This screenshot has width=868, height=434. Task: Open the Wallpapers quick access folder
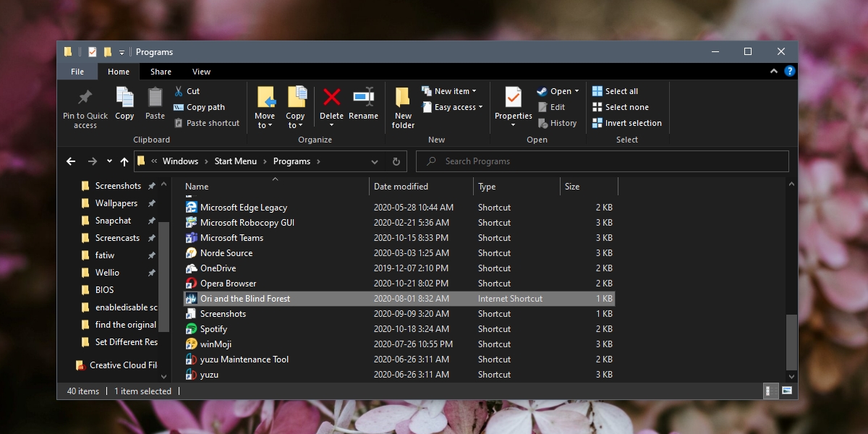[x=116, y=203]
